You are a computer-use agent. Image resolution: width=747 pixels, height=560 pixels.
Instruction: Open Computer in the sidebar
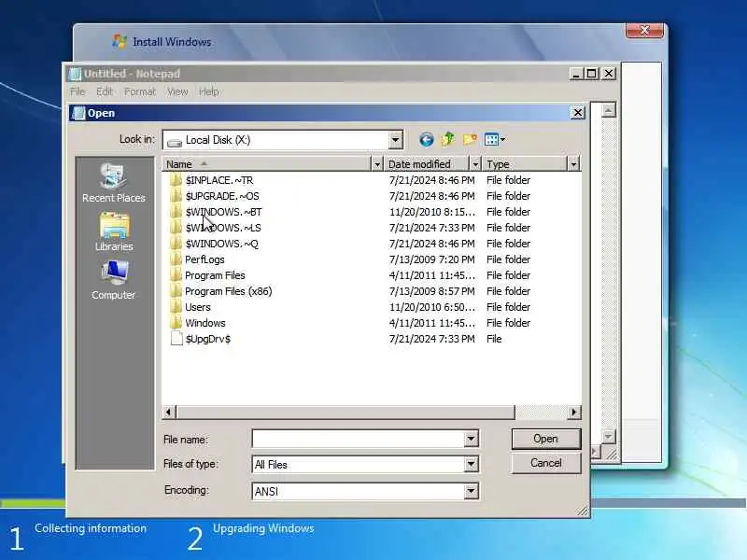point(113,281)
